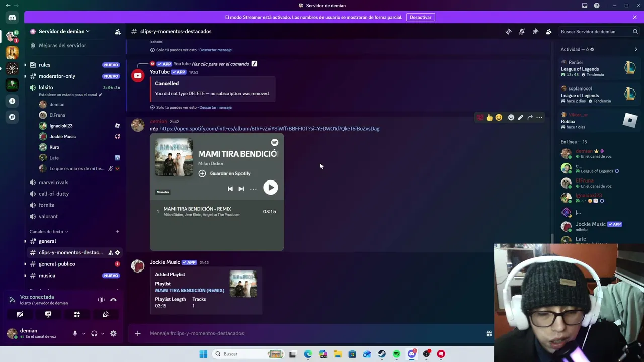Open headphone output options arrow
Viewport: 644px width, 362px height.
(x=103, y=333)
